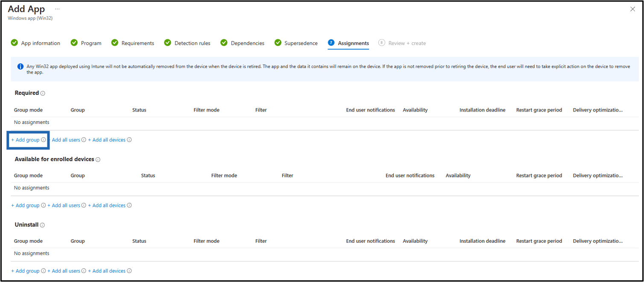Click info icon after Required Add all users
Screen dimensions: 644x282
[x=84, y=140]
